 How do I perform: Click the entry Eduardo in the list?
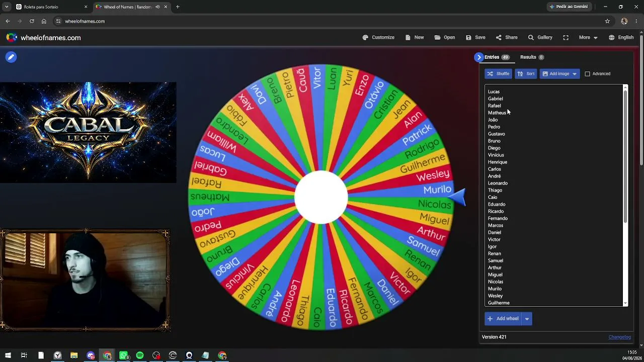point(496,205)
